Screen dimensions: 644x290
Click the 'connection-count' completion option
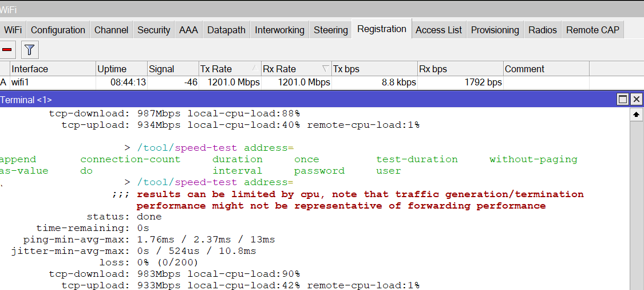click(130, 159)
